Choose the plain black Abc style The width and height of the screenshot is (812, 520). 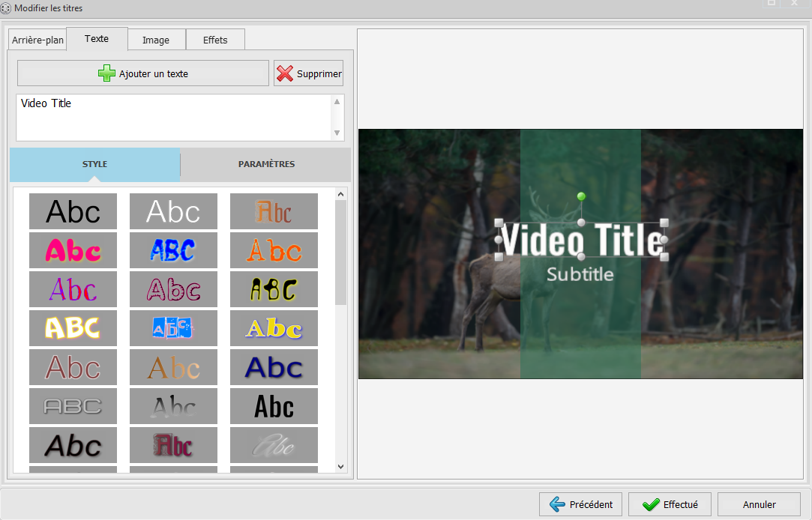(73, 211)
